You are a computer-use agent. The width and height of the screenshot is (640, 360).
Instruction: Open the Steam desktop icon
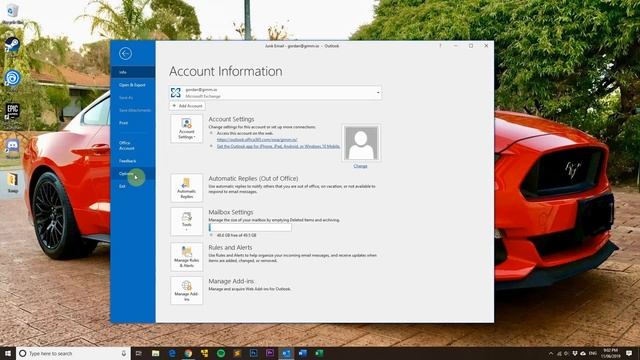12,45
